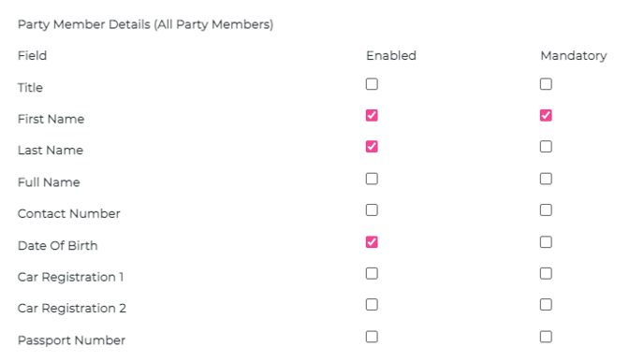This screenshot has height=361, width=644.
Task: Enable the Contact Number field
Action: coord(372,210)
